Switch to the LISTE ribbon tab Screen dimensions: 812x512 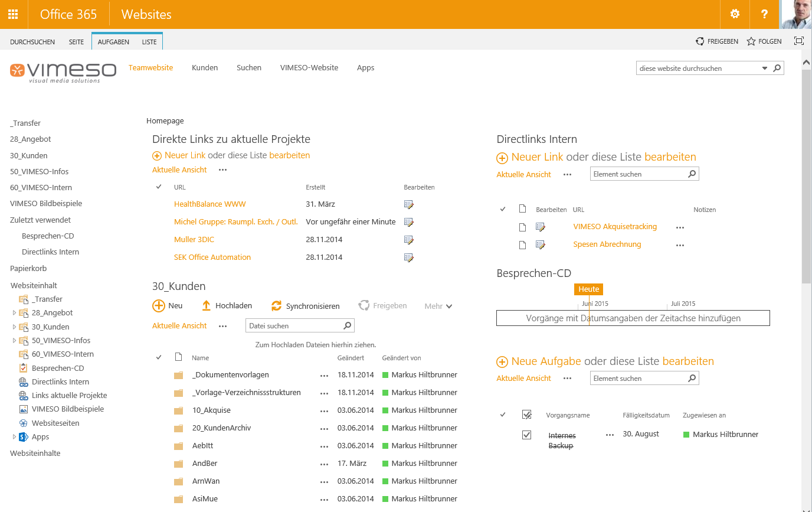pos(149,42)
